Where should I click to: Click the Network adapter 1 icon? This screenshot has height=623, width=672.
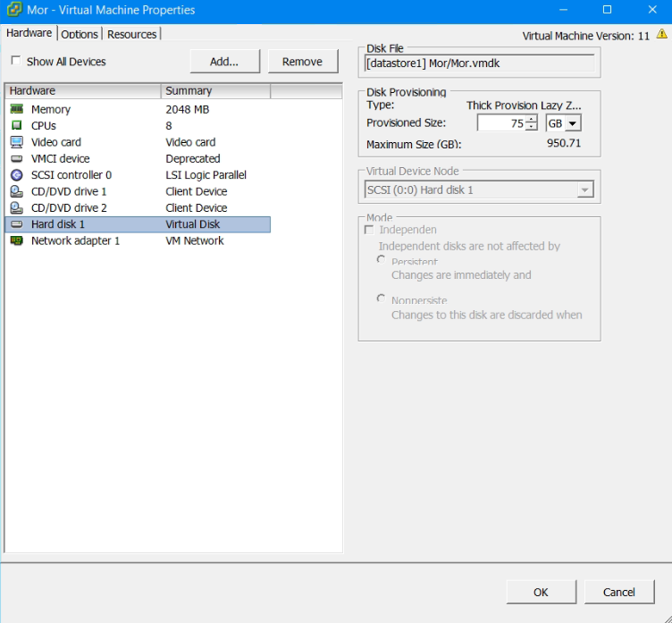16,240
